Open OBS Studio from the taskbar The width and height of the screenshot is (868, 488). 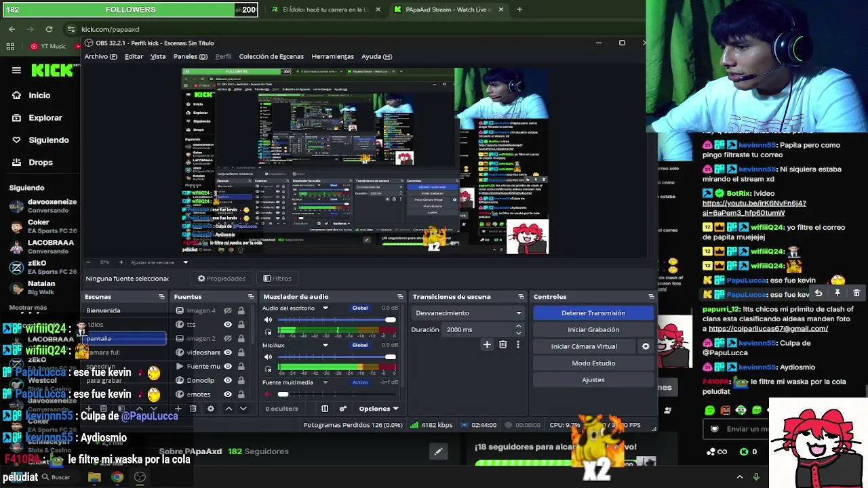140,477
